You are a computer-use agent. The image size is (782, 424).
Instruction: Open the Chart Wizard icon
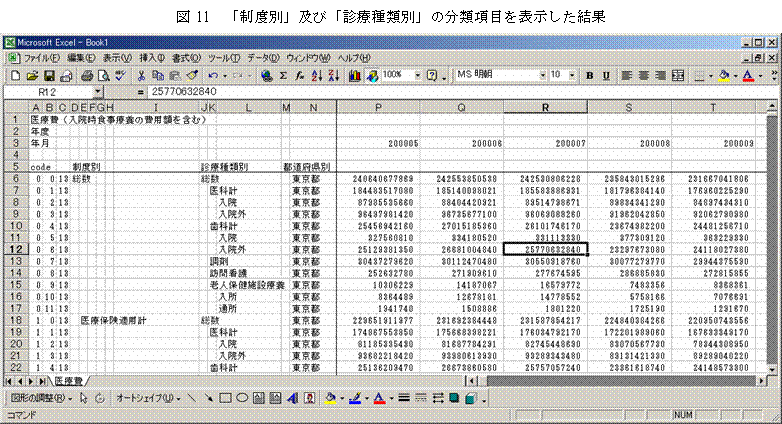click(x=354, y=75)
